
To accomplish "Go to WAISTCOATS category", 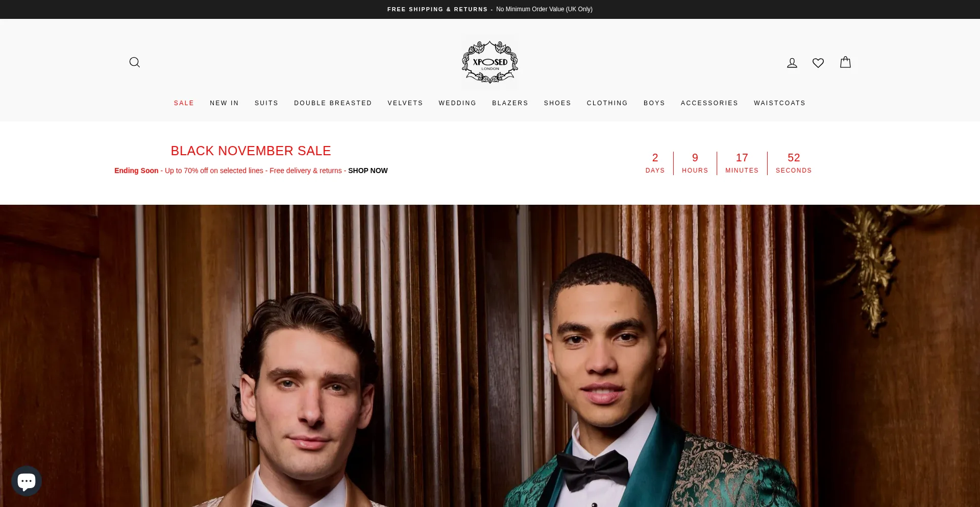I will [x=779, y=103].
